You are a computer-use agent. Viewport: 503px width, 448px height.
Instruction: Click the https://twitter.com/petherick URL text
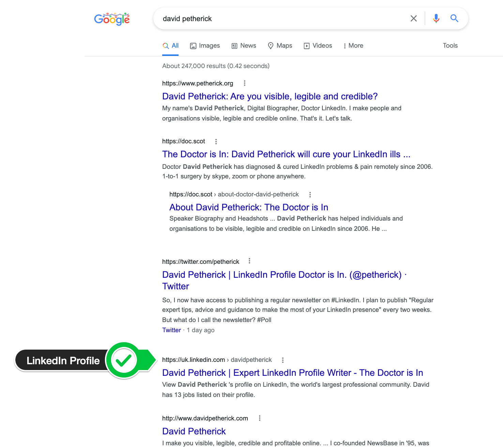(201, 262)
